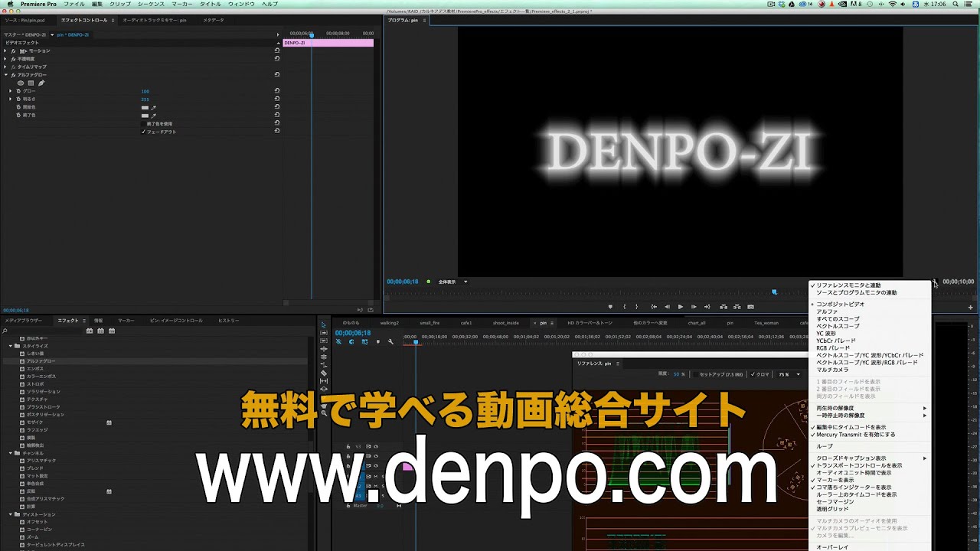Step forward one frame in Program monitor
The image size is (980, 551).
[x=694, y=307]
